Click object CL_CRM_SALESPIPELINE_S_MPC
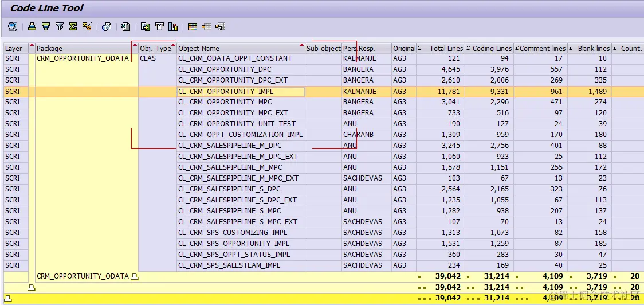 point(241,211)
